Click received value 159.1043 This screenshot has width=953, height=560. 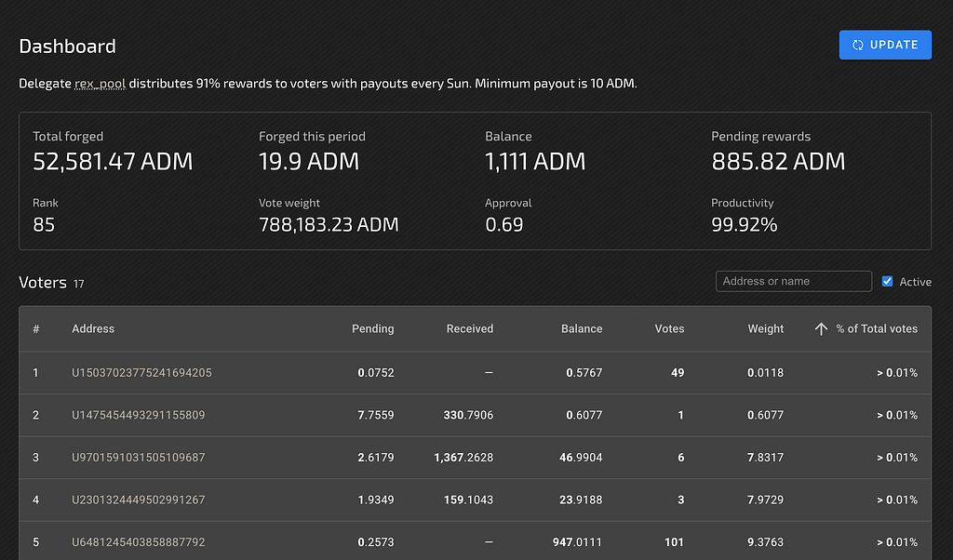tap(468, 500)
